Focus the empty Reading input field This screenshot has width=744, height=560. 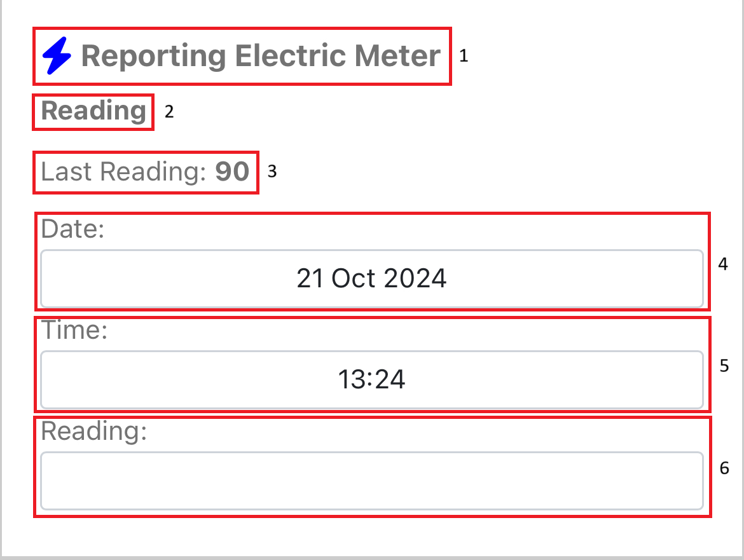pyautogui.click(x=372, y=481)
